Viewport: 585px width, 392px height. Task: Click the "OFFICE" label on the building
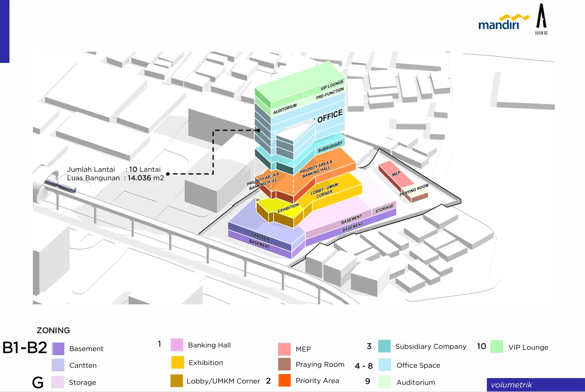point(330,116)
